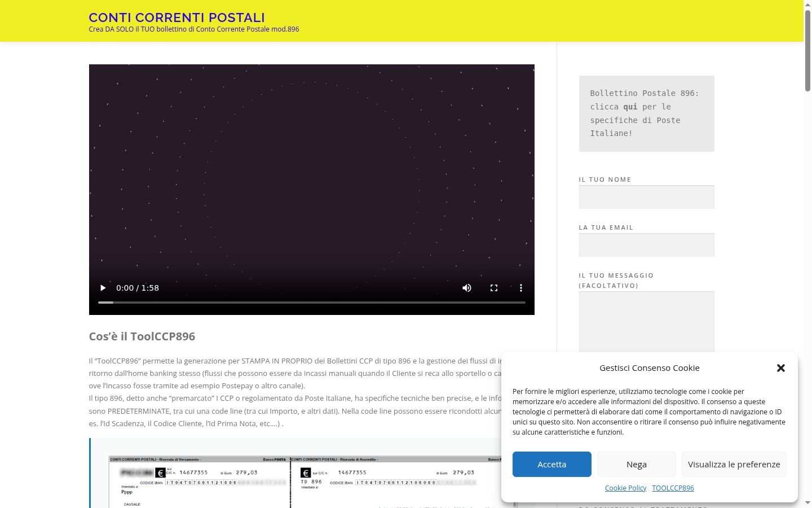Screen dimensions: 812x508
Task: Click the 'qui' link for Poste specifications
Action: point(630,107)
